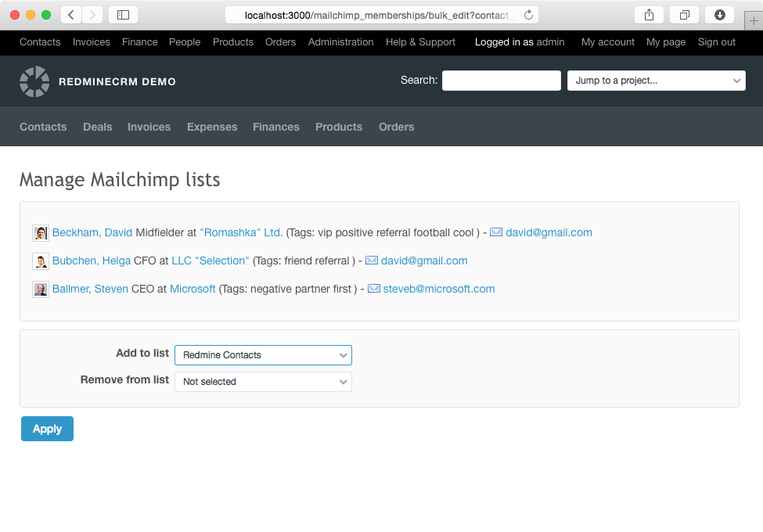
Task: Show all tabs overview icon
Action: tap(684, 15)
